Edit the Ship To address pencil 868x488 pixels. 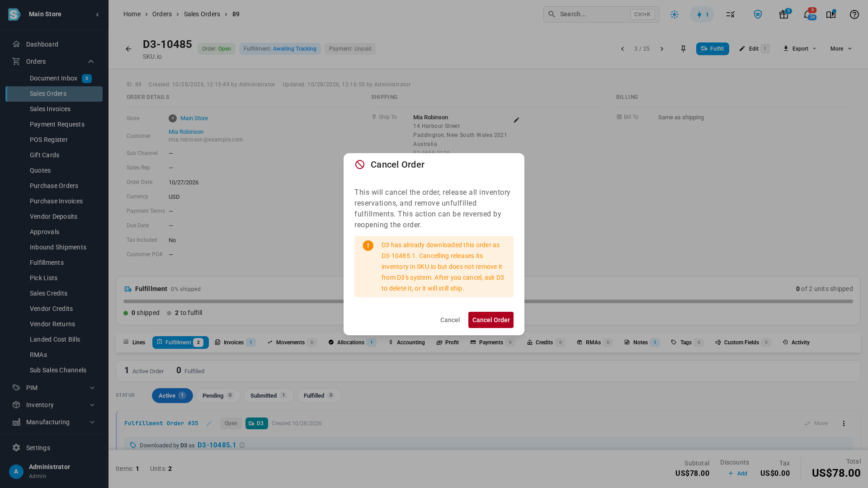click(x=516, y=120)
